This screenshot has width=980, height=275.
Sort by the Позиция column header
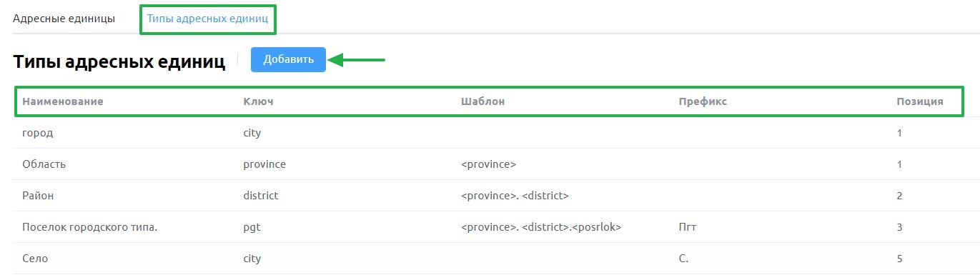[x=920, y=101]
